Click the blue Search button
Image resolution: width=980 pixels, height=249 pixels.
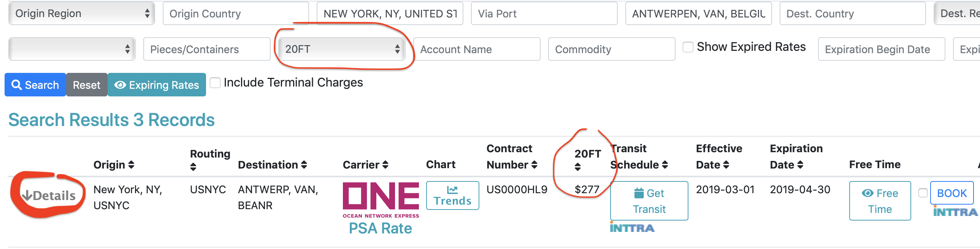35,85
